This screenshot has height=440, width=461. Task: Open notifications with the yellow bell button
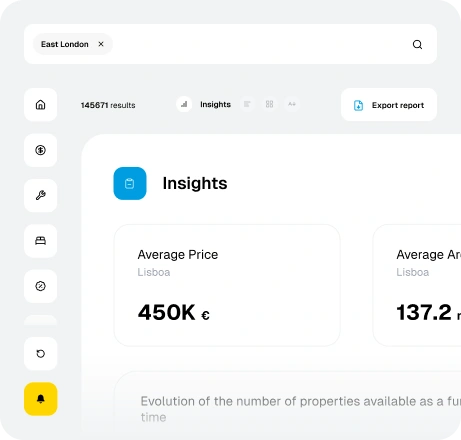[x=41, y=399]
